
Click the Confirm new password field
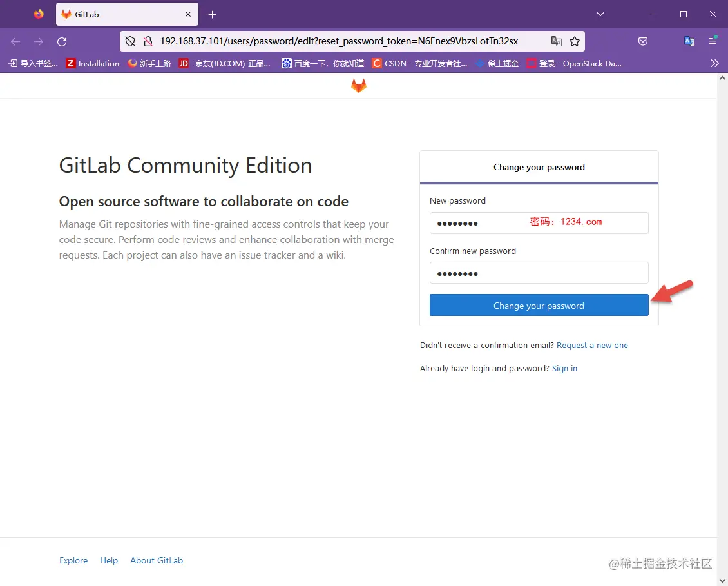(x=539, y=273)
